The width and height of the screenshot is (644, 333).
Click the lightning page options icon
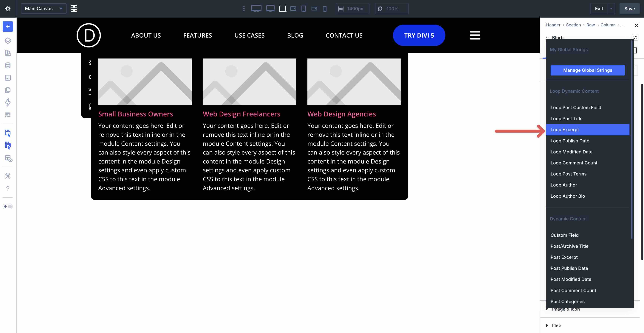coord(8,103)
